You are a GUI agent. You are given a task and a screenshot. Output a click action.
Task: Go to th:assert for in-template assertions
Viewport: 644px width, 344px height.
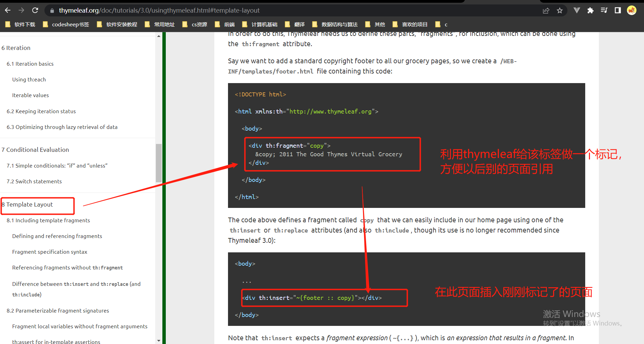coord(56,342)
